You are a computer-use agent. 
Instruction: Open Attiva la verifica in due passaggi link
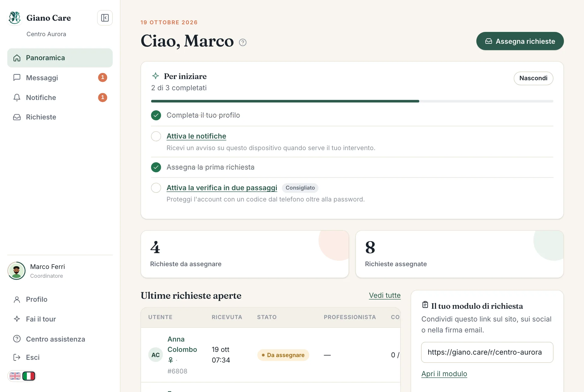pyautogui.click(x=222, y=188)
